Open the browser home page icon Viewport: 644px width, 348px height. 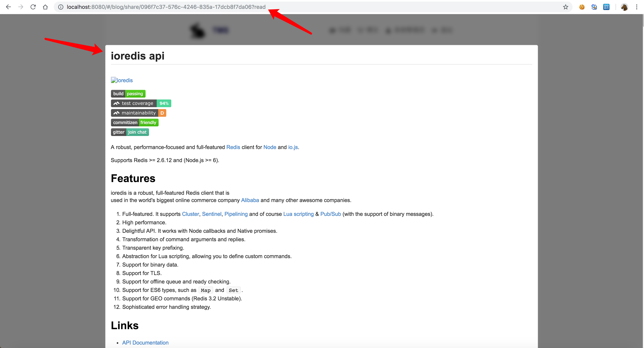pyautogui.click(x=45, y=7)
